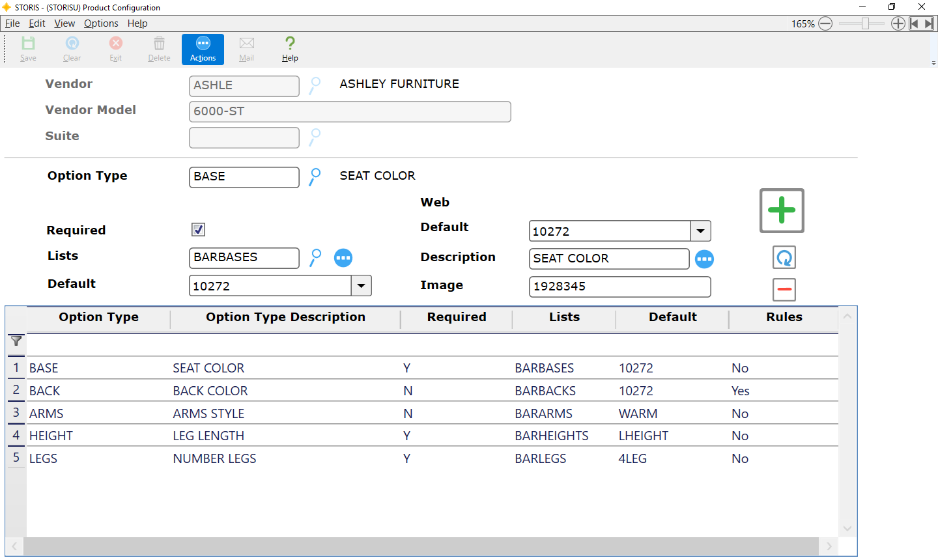Open the Options menu
Screen dimensions: 938x560
(x=101, y=23)
